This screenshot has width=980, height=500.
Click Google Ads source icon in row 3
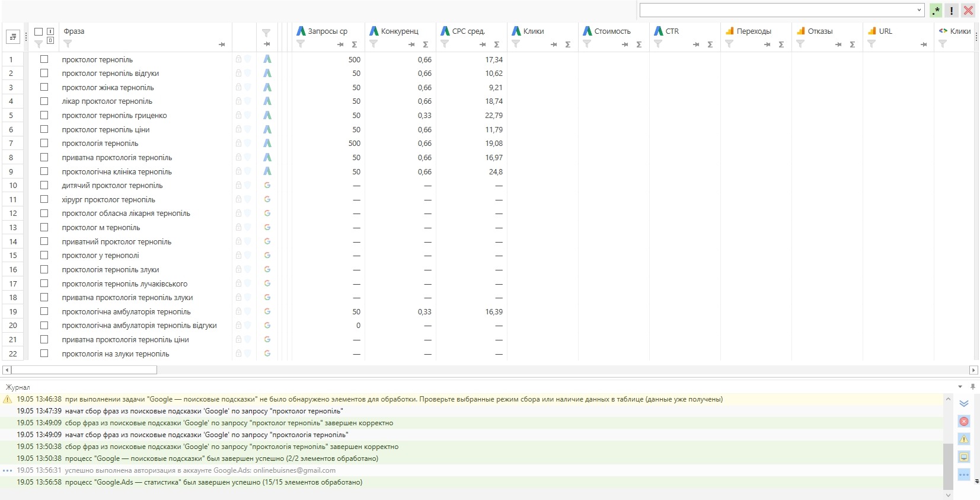tap(267, 87)
